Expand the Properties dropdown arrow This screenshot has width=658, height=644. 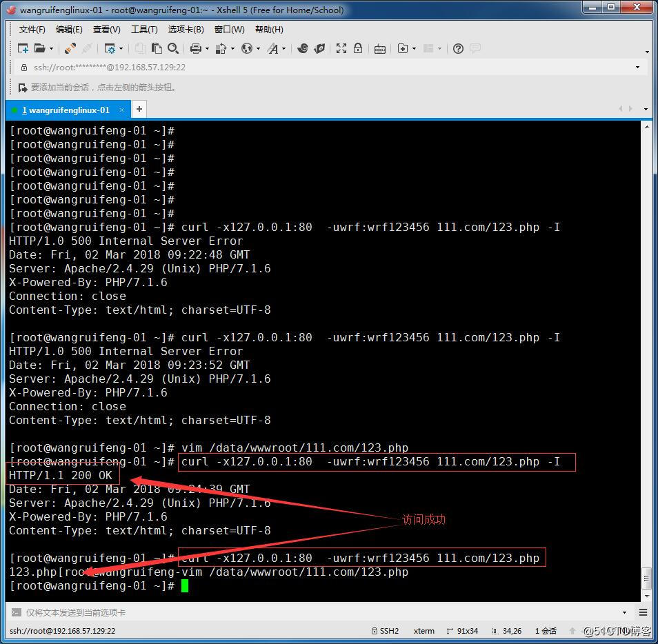121,49
